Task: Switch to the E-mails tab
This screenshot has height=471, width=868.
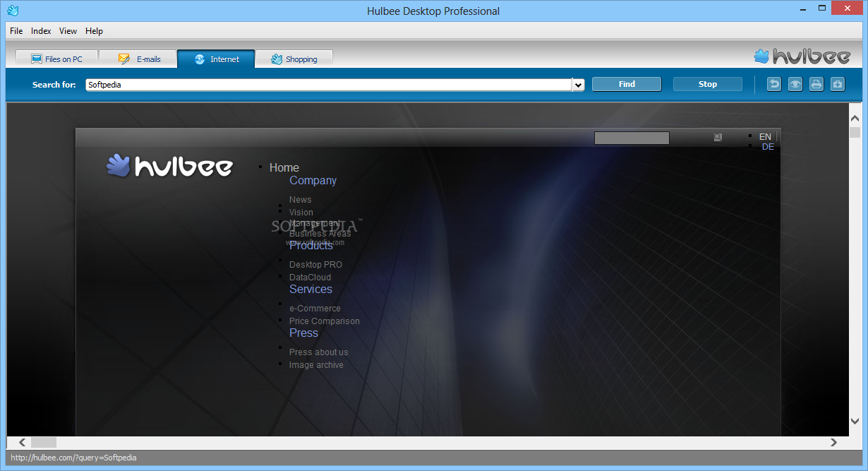Action: coord(138,59)
